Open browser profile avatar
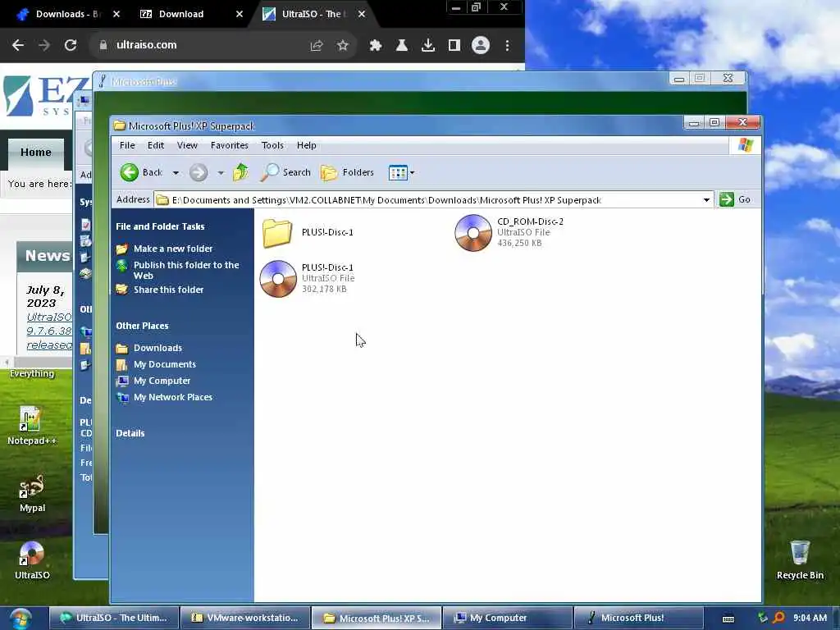This screenshot has height=630, width=840. tap(481, 46)
